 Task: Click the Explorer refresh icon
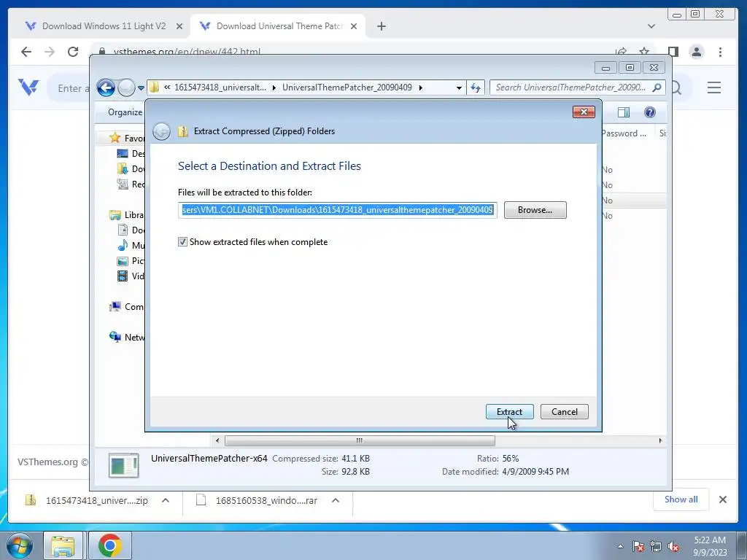476,87
